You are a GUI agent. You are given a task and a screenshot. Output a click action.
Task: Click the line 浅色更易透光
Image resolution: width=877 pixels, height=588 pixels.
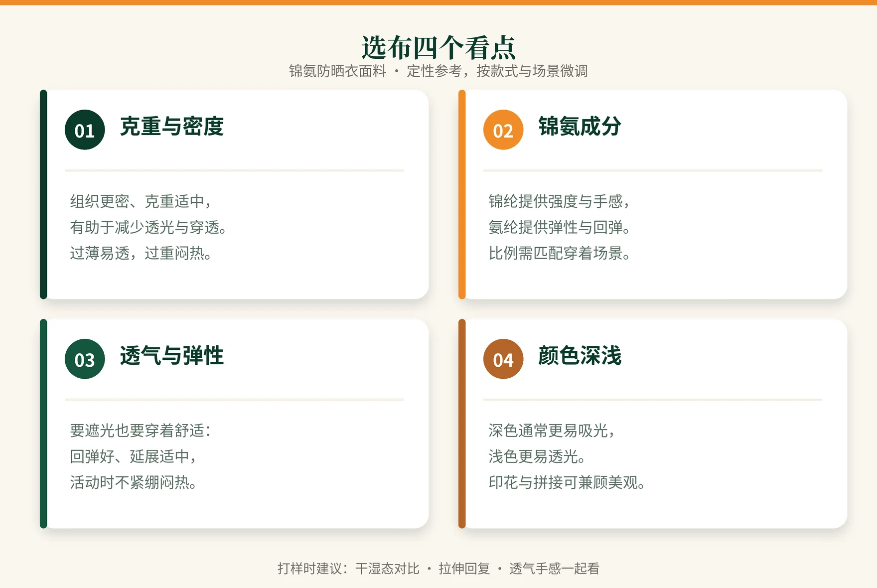click(537, 456)
